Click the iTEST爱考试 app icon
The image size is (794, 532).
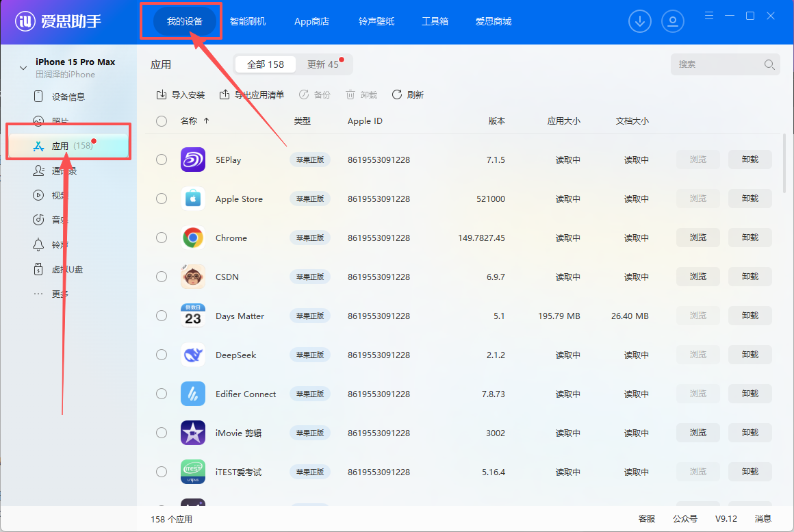[x=193, y=472]
